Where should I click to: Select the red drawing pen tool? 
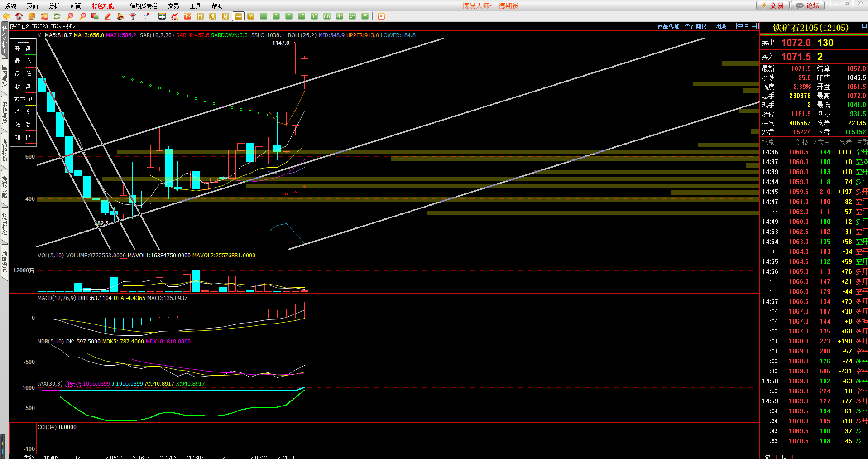(x=108, y=16)
